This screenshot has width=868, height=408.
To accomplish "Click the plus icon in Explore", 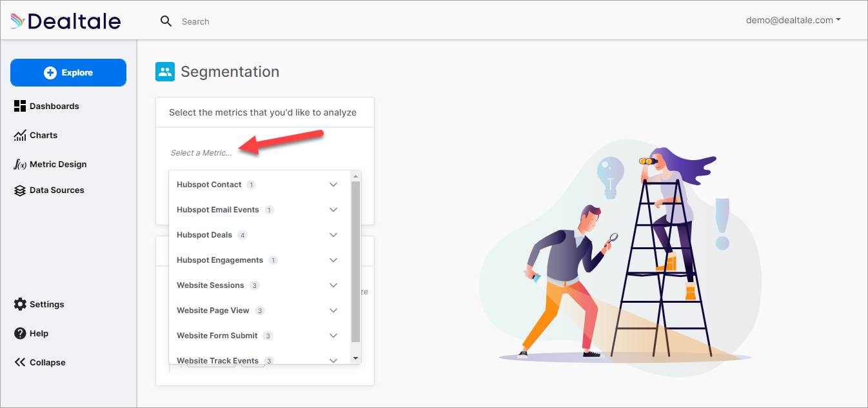I will coord(50,73).
